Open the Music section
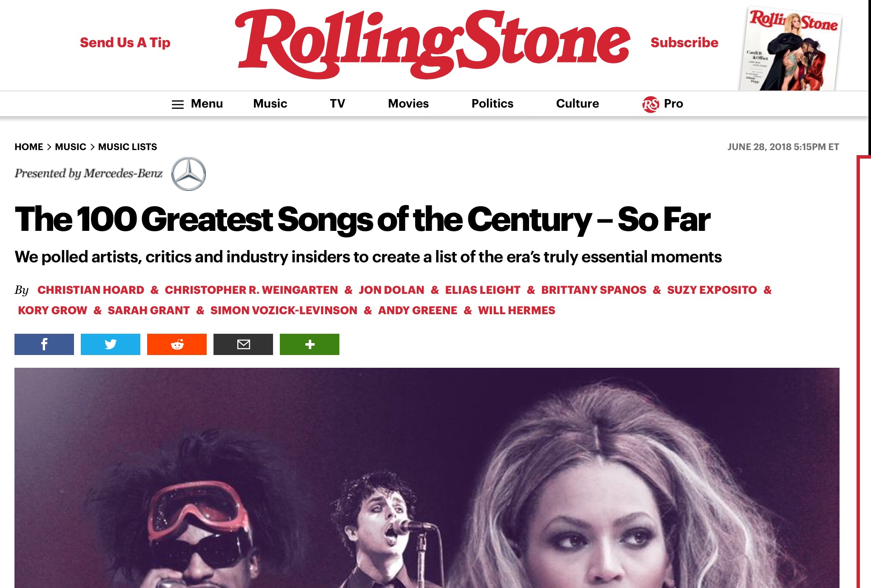The image size is (871, 588). [270, 104]
